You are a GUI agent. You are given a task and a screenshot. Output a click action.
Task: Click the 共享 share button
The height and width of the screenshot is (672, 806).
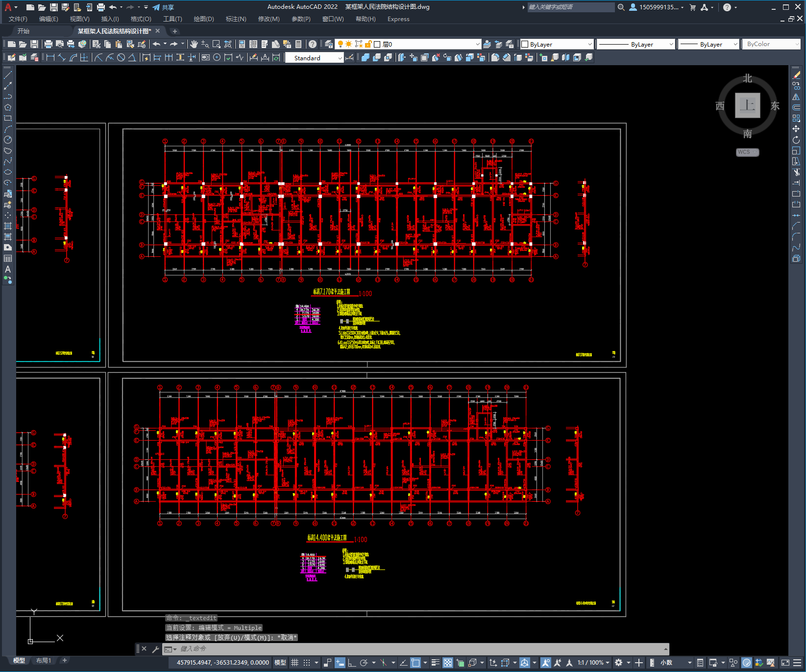click(163, 7)
